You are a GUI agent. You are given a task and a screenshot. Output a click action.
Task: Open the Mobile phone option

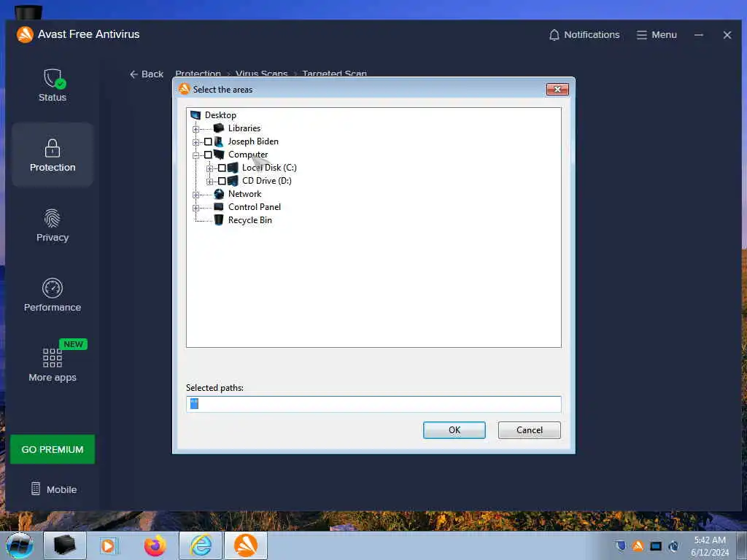54,489
